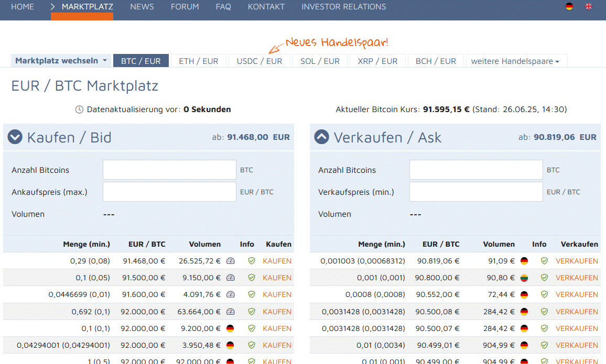The image size is (606, 364).
Task: Click the clock icon beside Datenaktualisierung
Action: pyautogui.click(x=79, y=109)
